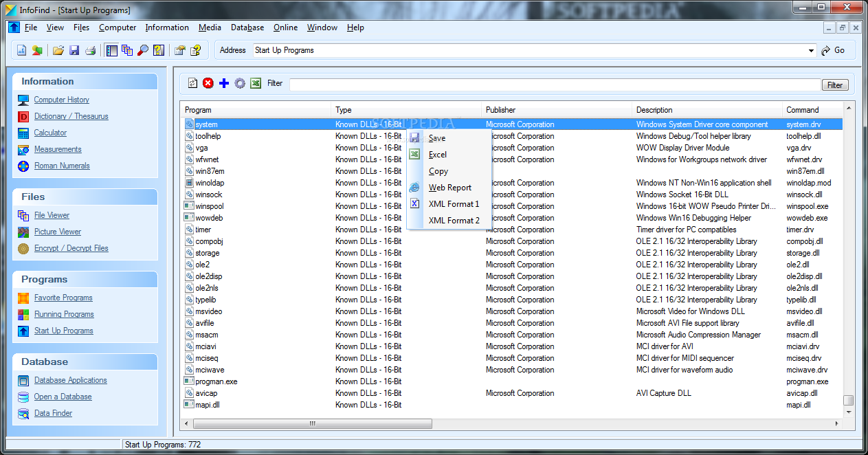Click the blue plus add icon

(x=224, y=83)
